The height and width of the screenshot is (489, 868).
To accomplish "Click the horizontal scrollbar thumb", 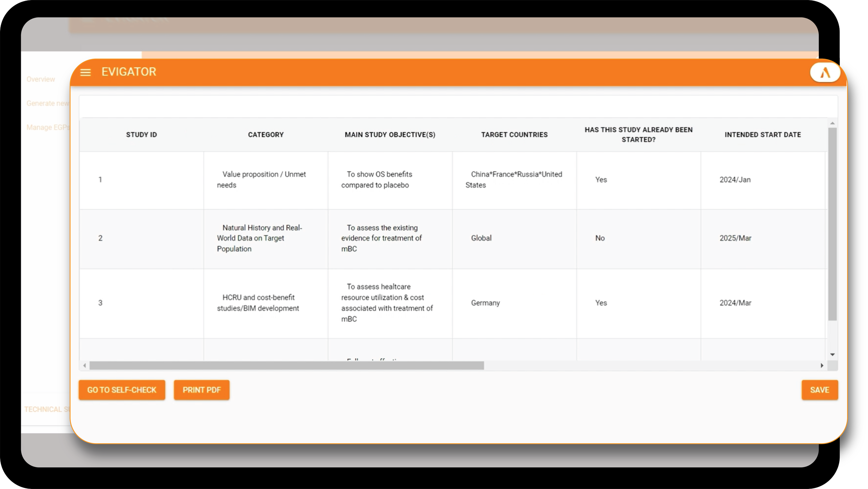I will pyautogui.click(x=286, y=365).
